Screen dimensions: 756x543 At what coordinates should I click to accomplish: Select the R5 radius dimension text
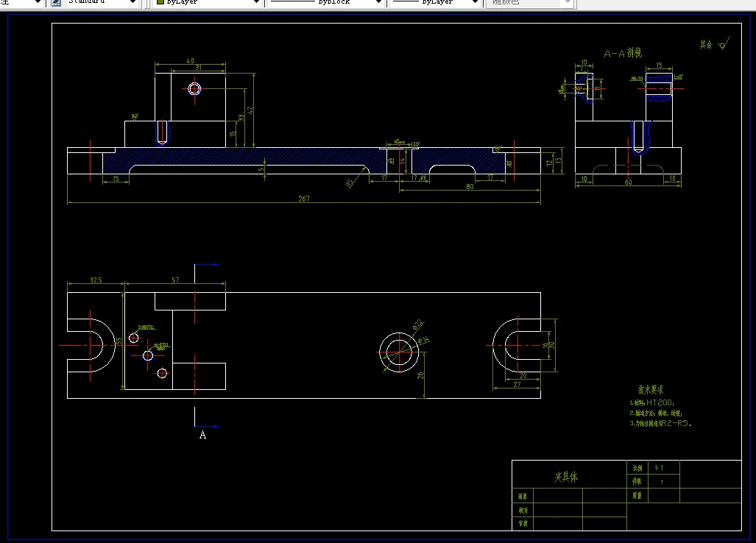pyautogui.click(x=350, y=183)
